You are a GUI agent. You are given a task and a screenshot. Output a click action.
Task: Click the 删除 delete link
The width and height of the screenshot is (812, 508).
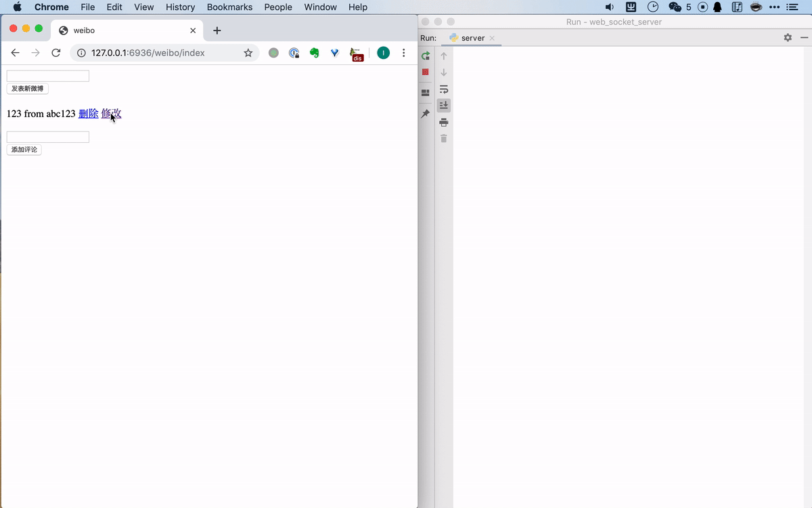[x=88, y=113]
